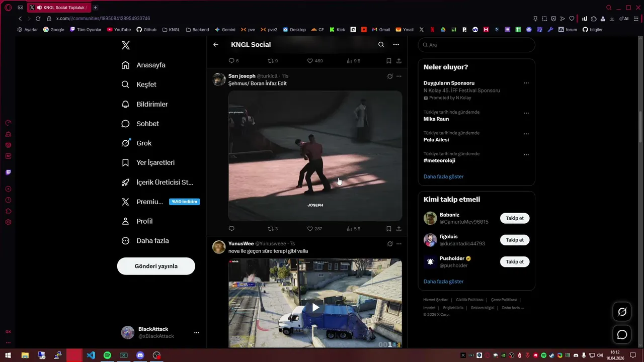Open Sarı joseph's profile avatar

click(219, 79)
